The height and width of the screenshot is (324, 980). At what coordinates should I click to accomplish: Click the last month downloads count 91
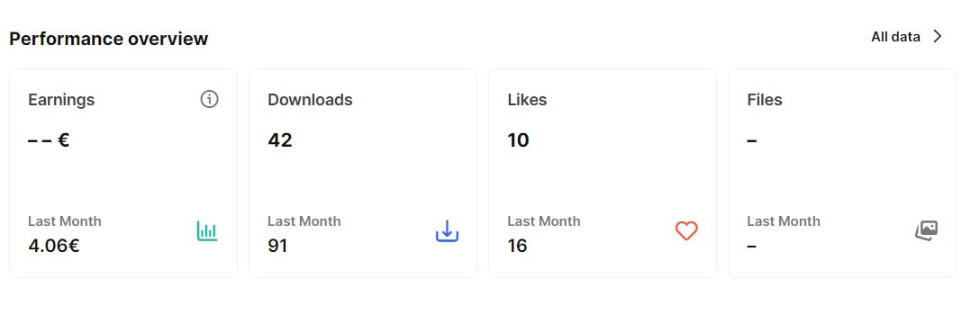click(277, 246)
